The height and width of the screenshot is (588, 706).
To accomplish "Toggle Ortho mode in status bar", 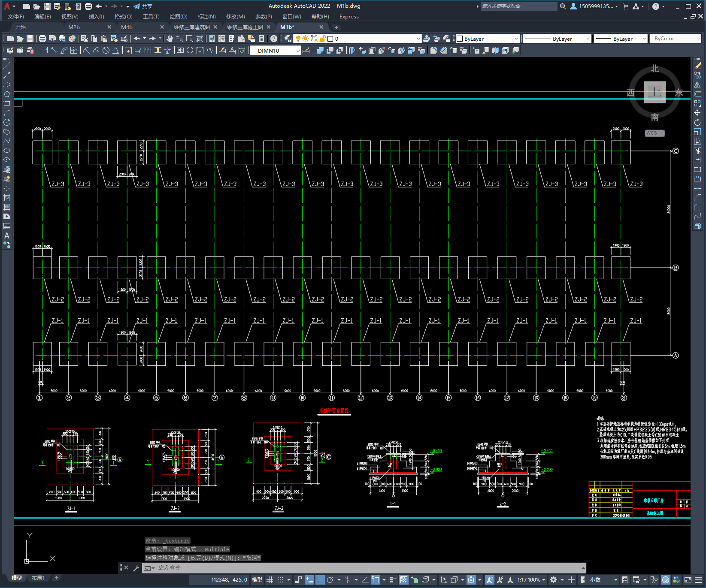I will coord(320,580).
